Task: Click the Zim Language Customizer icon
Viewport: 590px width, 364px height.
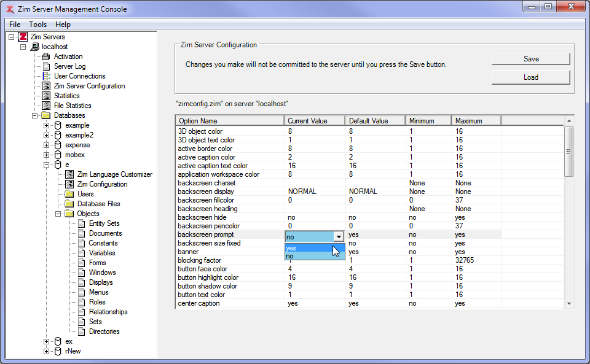Action: [x=69, y=174]
